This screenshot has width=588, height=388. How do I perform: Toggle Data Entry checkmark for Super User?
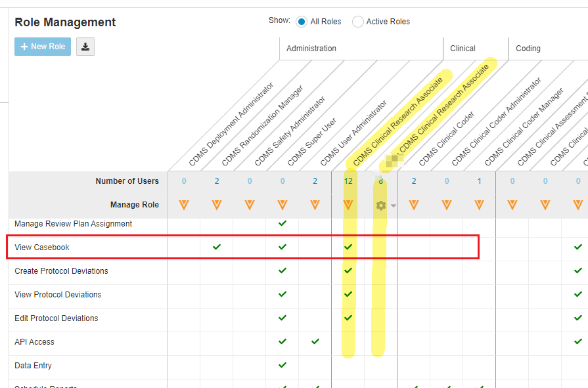(283, 365)
